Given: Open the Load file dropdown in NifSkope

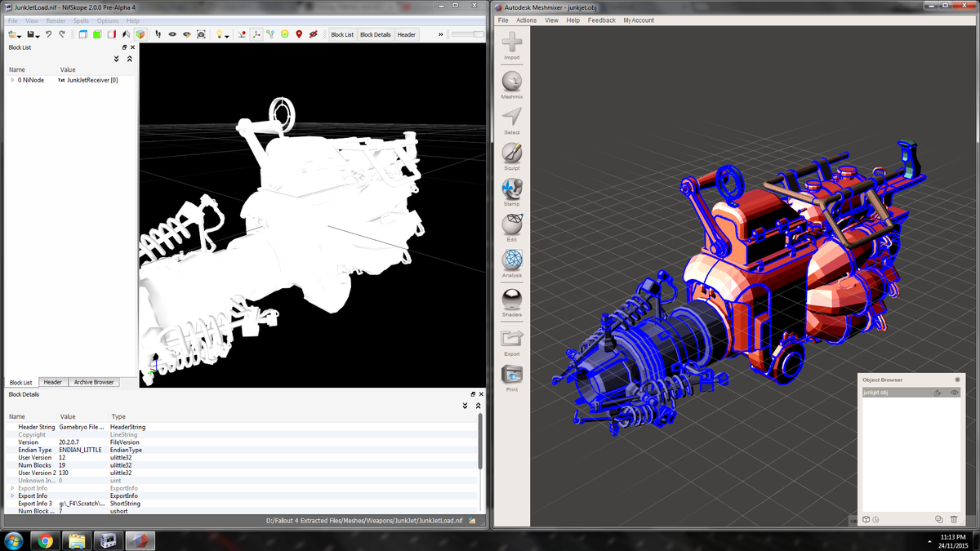Looking at the screenshot, I should (x=19, y=35).
